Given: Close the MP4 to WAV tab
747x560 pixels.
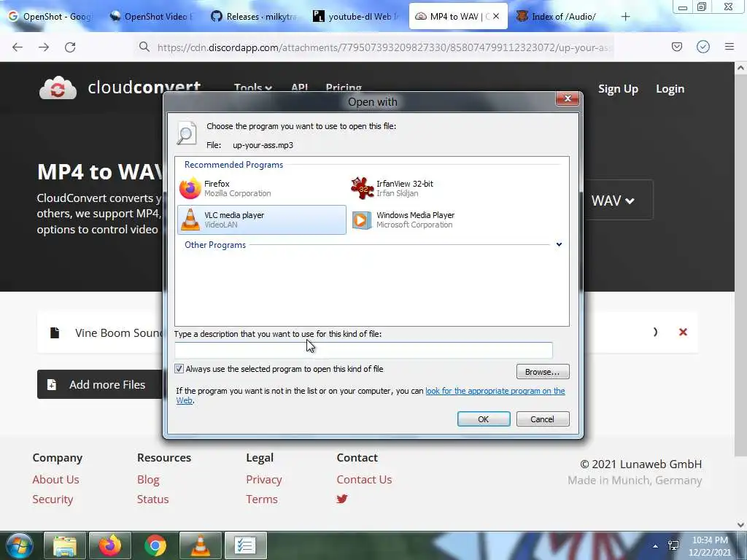Looking at the screenshot, I should click(496, 16).
